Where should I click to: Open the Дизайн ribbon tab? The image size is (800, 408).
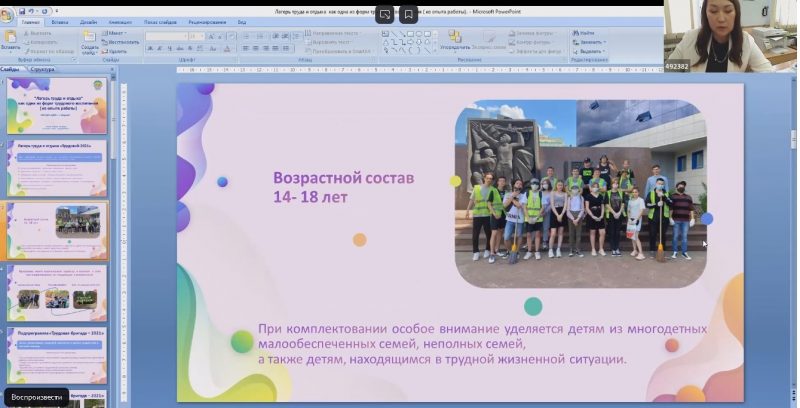(88, 22)
